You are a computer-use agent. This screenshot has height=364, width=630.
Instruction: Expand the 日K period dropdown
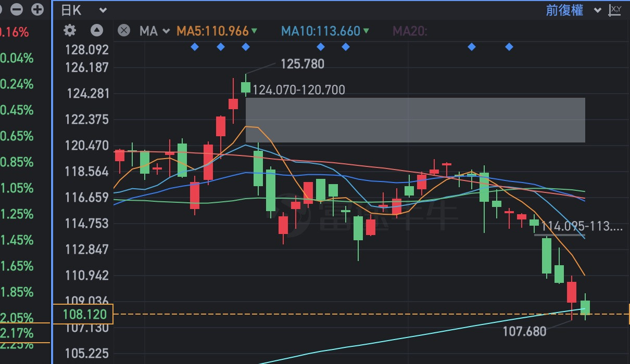click(x=83, y=10)
